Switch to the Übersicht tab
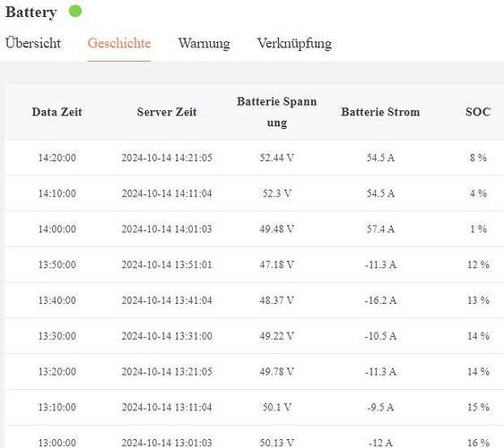Image resolution: width=504 pixels, height=448 pixels. point(33,43)
